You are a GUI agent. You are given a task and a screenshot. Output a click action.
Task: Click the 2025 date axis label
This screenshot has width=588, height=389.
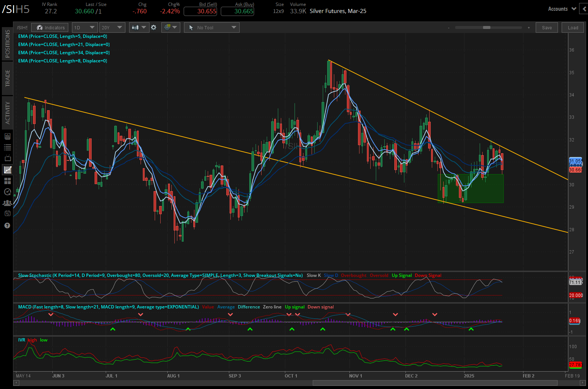[469, 376]
